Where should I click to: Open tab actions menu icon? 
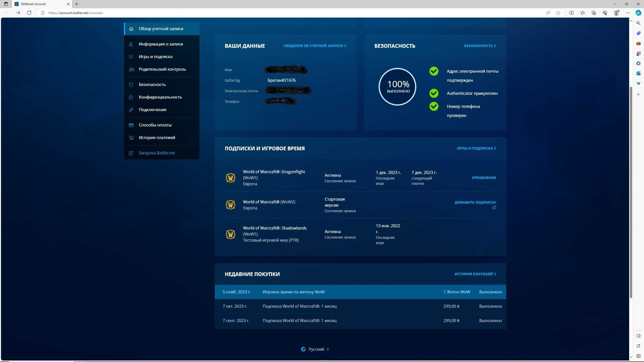[x=6, y=4]
